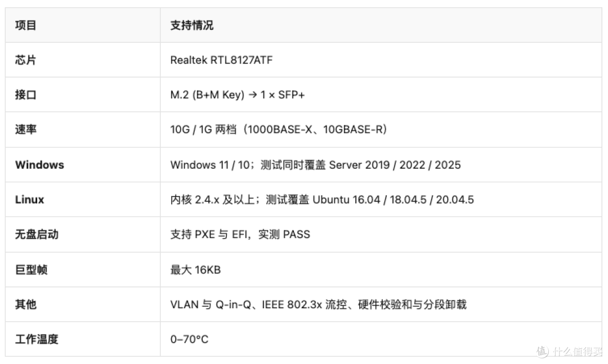The image size is (608, 364).
Task: Click the 巨型帧 row label
Action: 83,270
